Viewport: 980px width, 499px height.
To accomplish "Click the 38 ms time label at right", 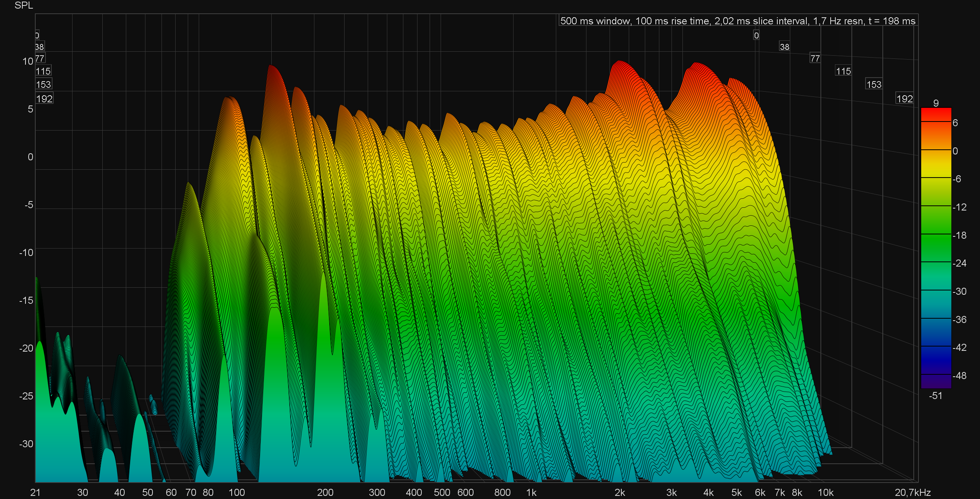I will (x=784, y=47).
